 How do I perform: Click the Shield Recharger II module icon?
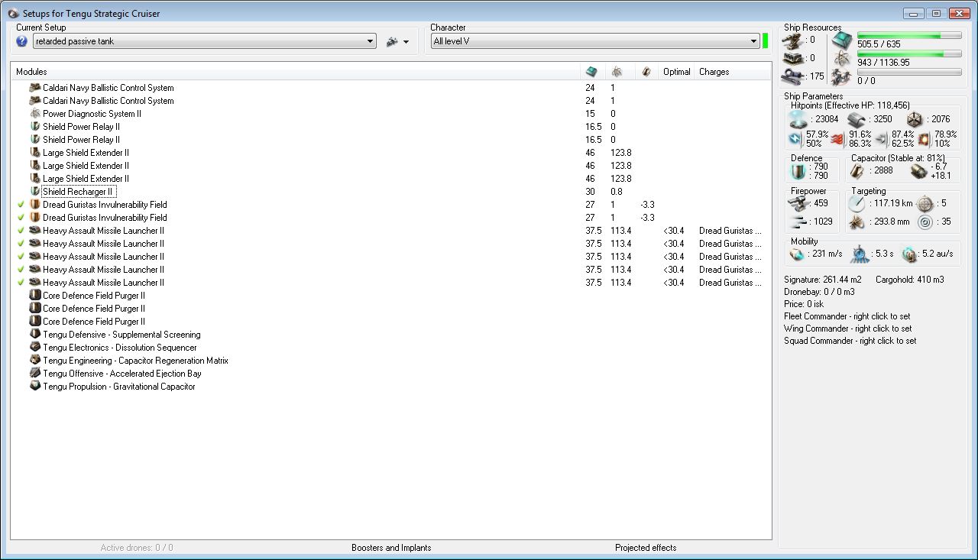[34, 192]
